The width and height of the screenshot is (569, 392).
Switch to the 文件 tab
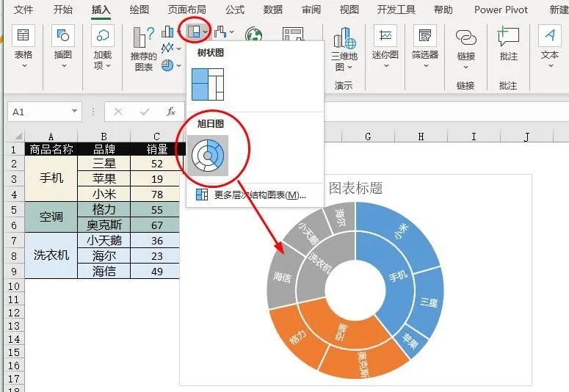[x=23, y=10]
